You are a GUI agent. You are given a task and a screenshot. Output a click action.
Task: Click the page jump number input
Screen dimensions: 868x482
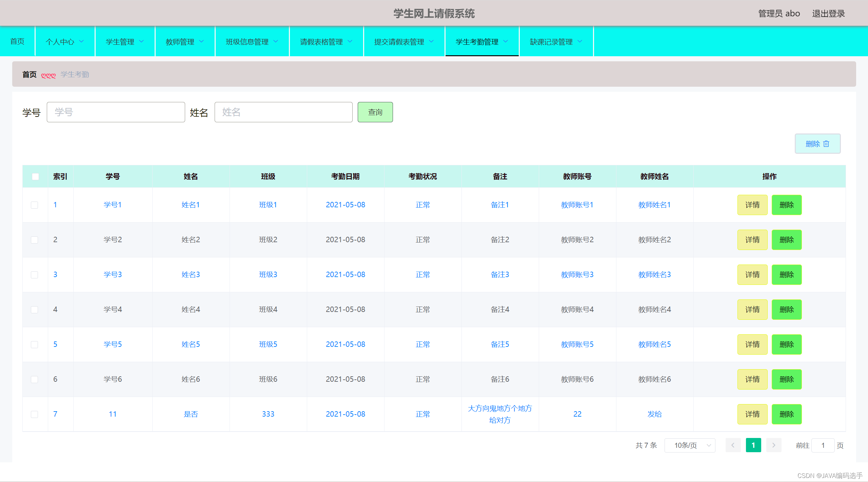(823, 445)
